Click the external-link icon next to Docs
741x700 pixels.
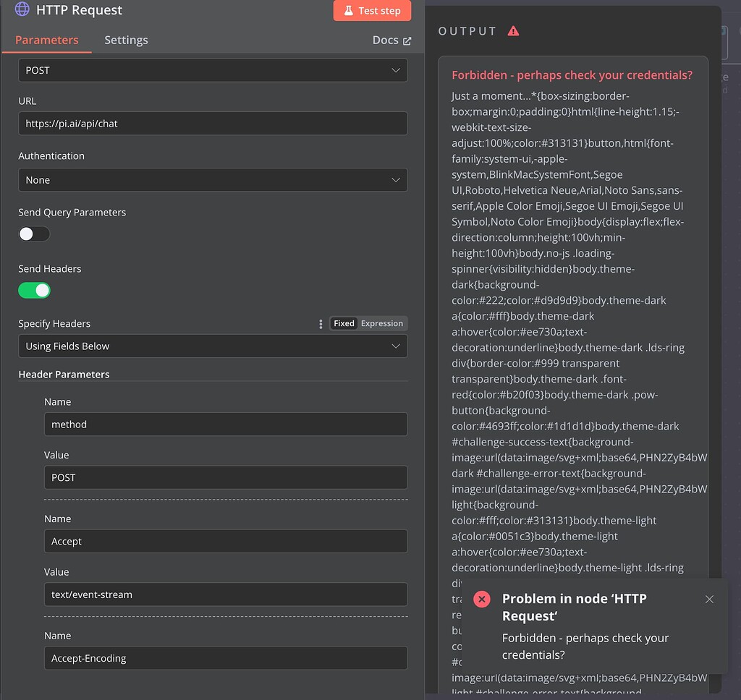(x=408, y=40)
